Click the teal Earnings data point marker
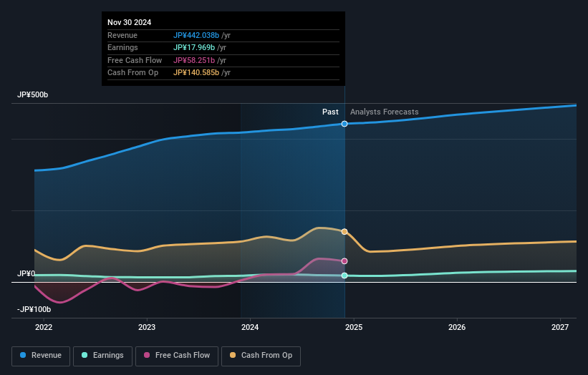The height and width of the screenshot is (375, 588). 344,276
